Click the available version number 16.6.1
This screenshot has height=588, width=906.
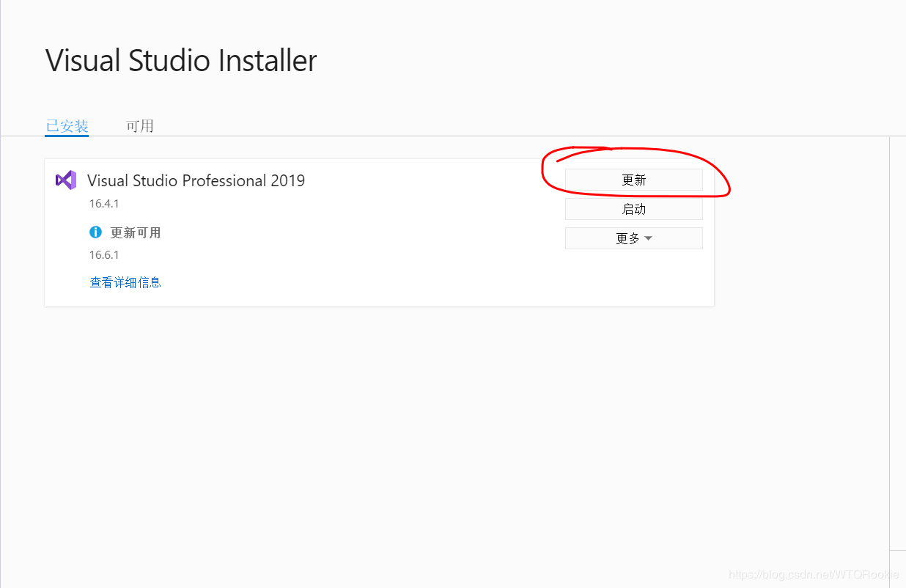point(104,255)
